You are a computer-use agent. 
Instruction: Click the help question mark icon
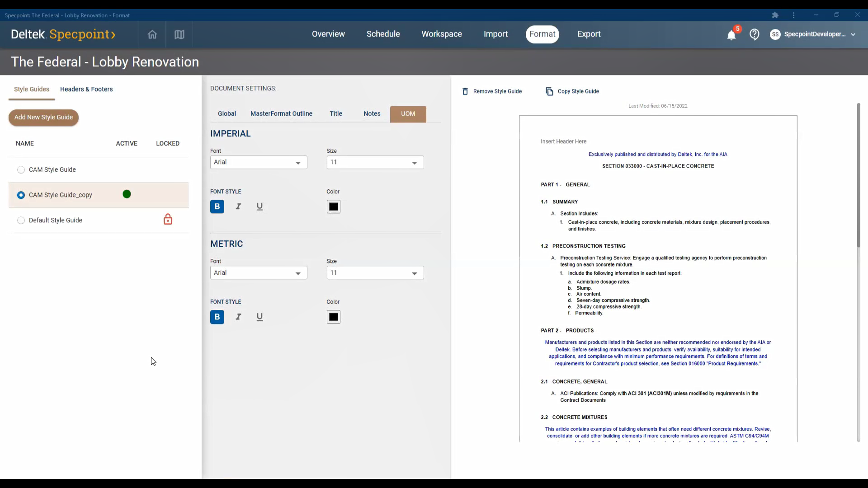[x=754, y=34]
